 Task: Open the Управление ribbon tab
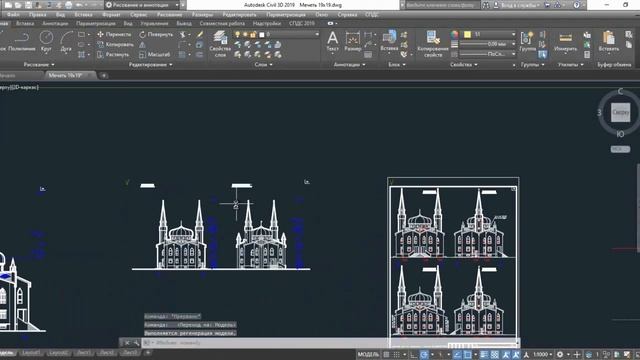click(x=154, y=24)
